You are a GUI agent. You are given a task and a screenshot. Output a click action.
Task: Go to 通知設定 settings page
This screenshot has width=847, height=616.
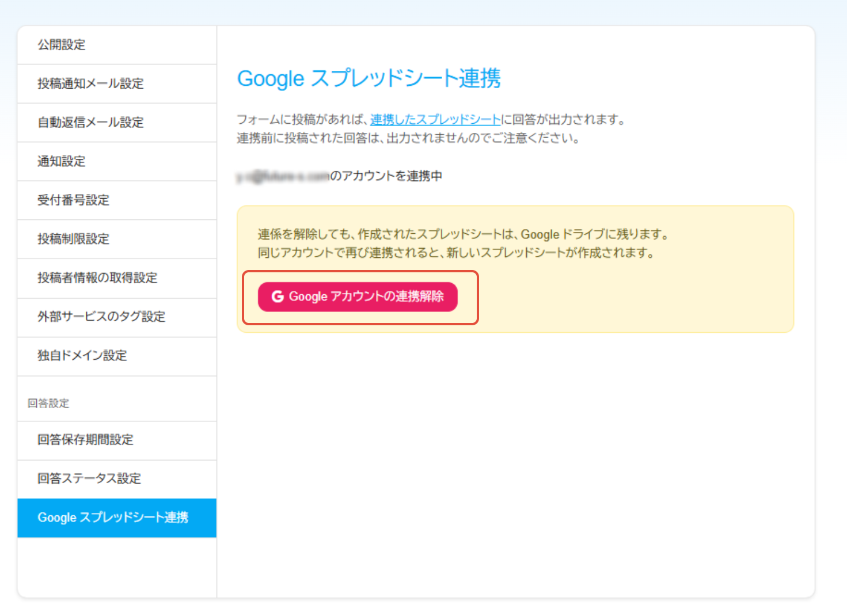[x=117, y=162]
